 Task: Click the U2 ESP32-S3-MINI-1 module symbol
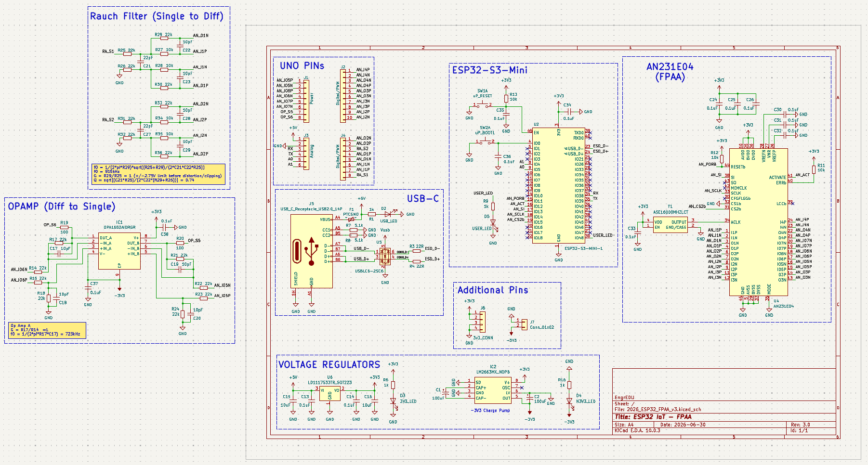click(558, 185)
